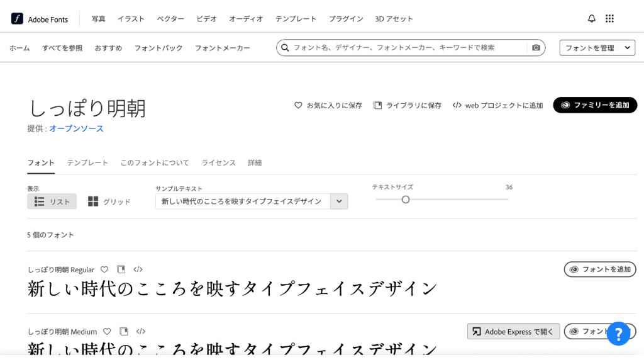
Task: Go to おすすめ navigation link
Action: point(108,48)
